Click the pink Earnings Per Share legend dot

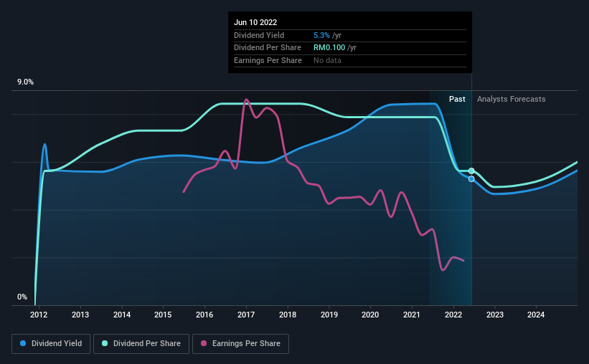[x=204, y=343]
